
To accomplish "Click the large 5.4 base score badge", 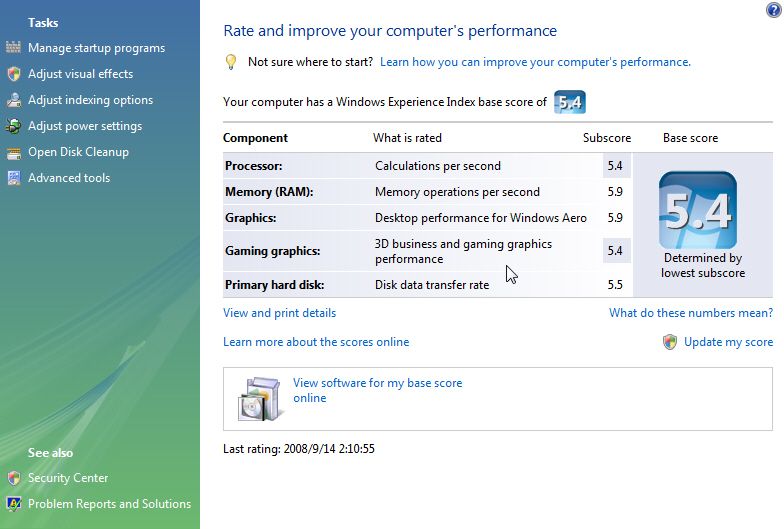I will pos(698,210).
